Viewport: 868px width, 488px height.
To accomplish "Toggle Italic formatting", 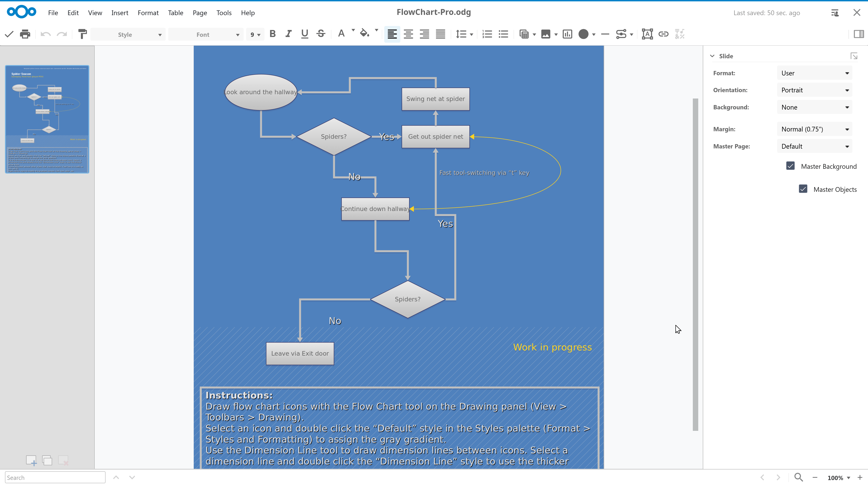I will pyautogui.click(x=288, y=34).
